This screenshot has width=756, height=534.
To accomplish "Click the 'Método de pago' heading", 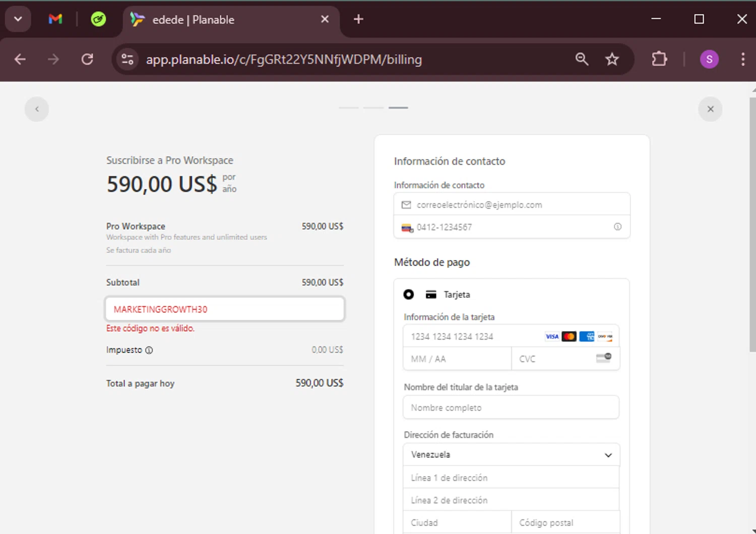I will point(432,262).
